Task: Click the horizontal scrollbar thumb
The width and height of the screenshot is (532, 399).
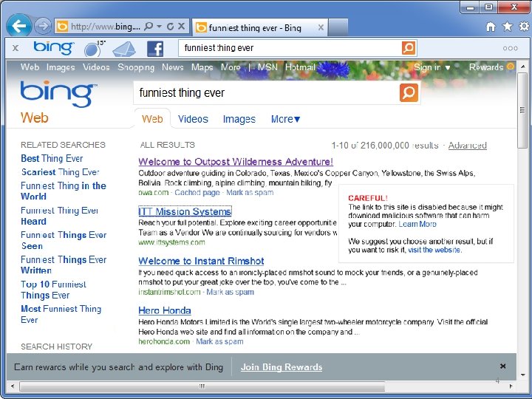Action: (x=202, y=386)
